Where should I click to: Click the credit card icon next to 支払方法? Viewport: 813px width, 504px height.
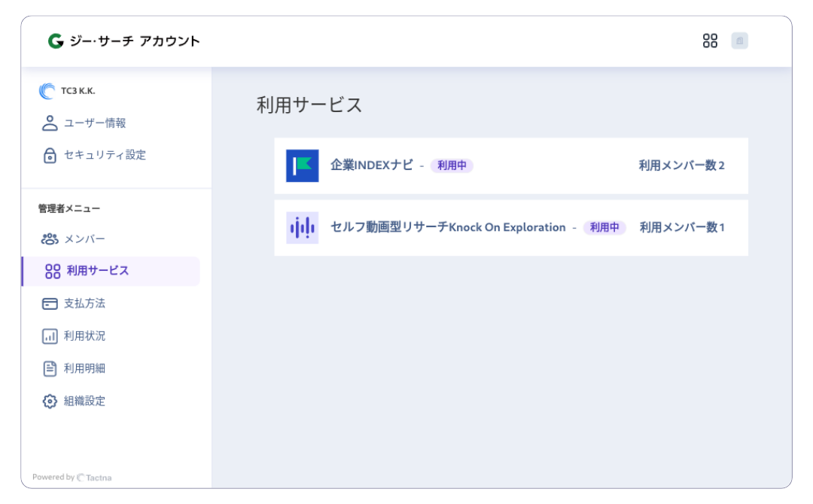pos(50,304)
